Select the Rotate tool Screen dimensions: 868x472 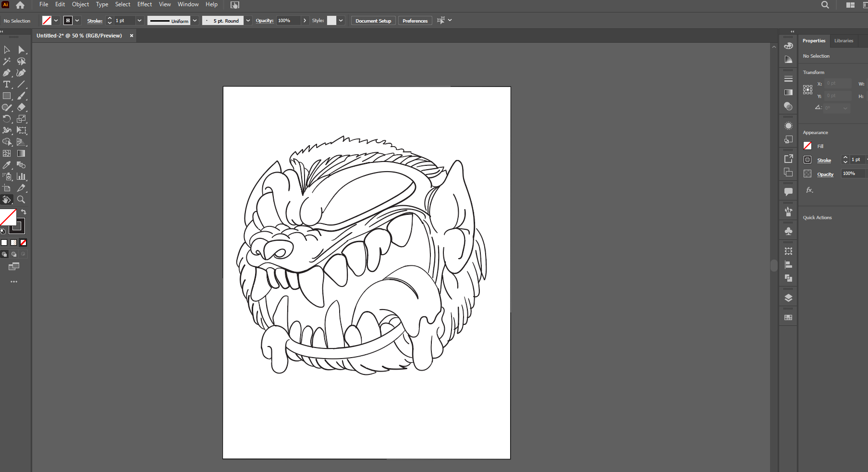[7, 119]
